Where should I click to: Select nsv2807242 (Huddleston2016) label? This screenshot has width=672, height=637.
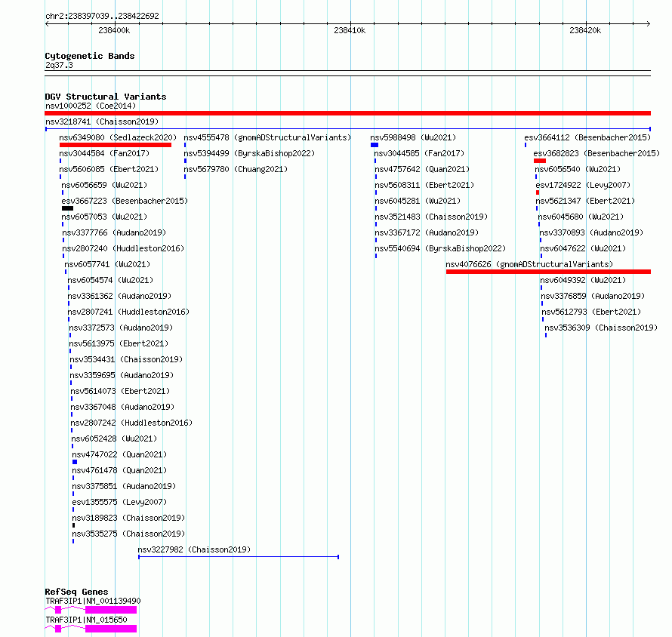click(131, 423)
